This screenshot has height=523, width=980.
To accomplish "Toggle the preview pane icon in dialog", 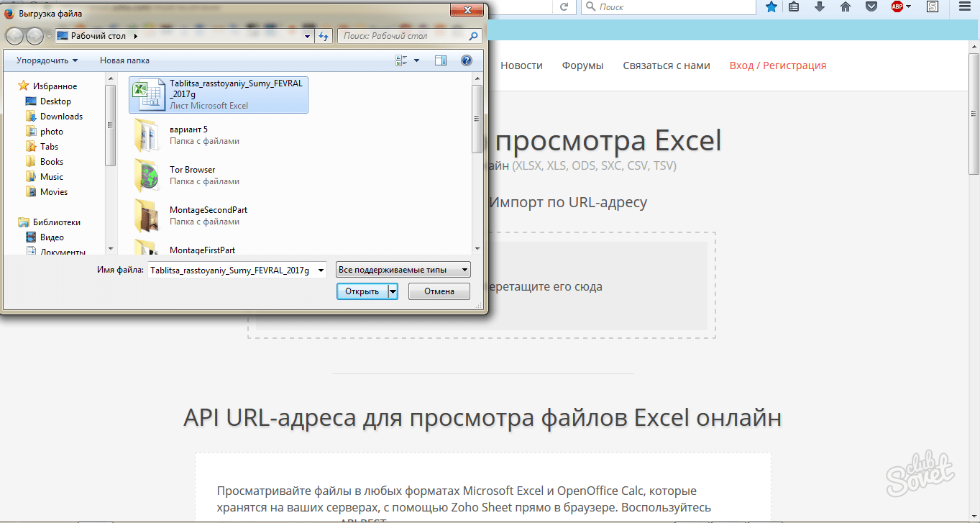I will (441, 61).
